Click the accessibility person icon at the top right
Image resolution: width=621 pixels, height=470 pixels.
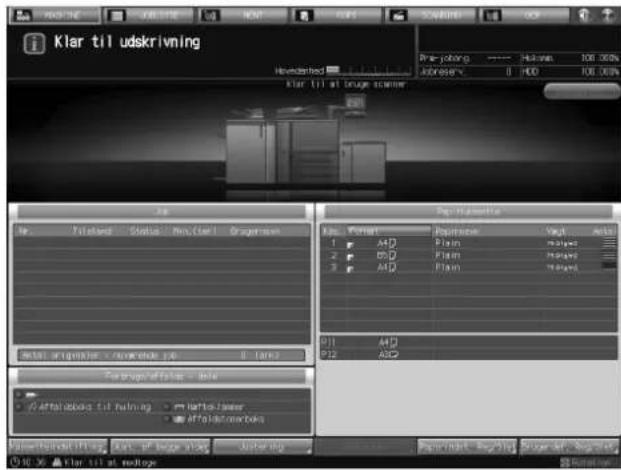click(x=607, y=16)
